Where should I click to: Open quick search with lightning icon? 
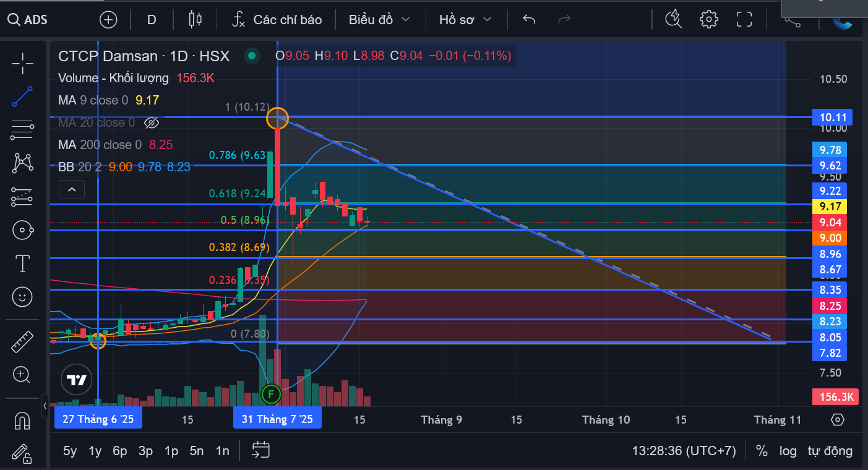click(x=673, y=20)
